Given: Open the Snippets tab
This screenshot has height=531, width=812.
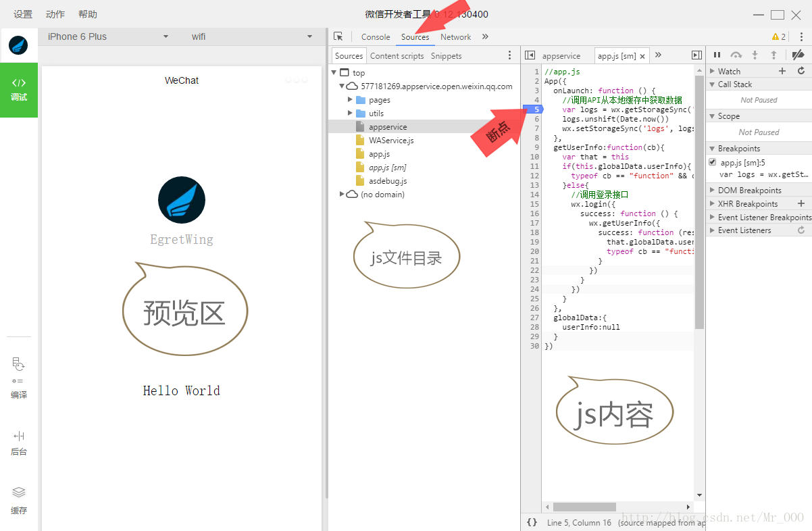Looking at the screenshot, I should click(x=447, y=56).
